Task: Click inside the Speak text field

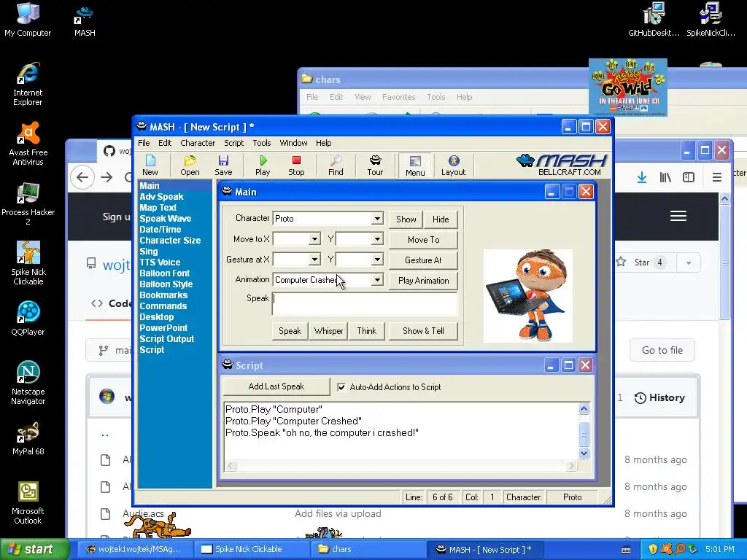Action: click(365, 304)
